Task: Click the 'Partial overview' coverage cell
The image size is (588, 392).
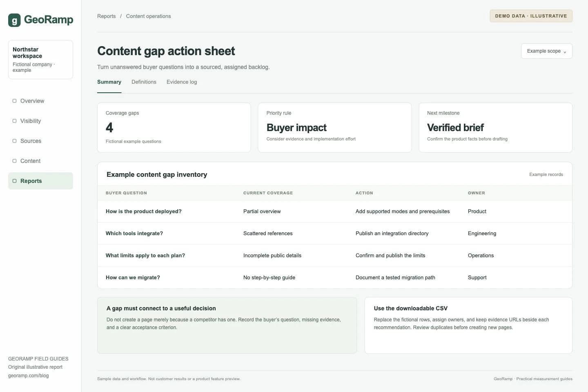Action: coord(262,212)
